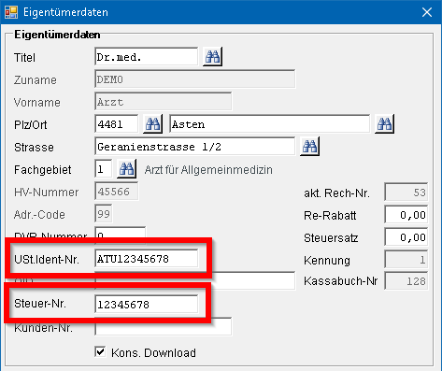Click the USt.Ident-Nr. field with ATU12345678
Image resolution: width=442 pixels, height=371 pixels.
click(x=146, y=259)
